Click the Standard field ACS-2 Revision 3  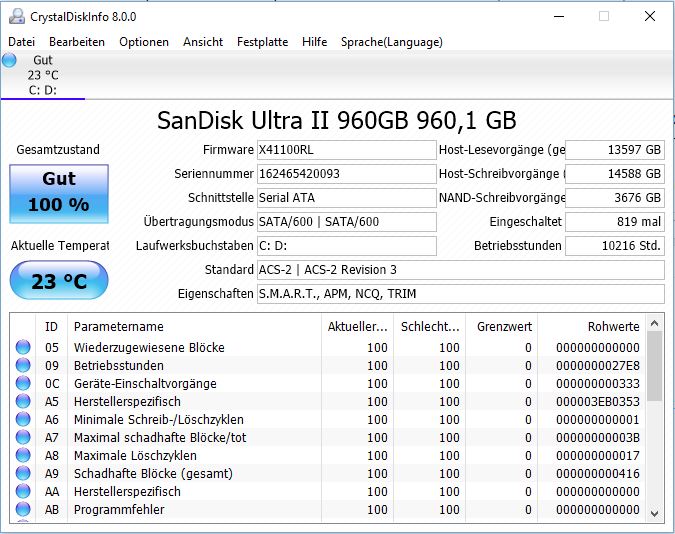461,270
